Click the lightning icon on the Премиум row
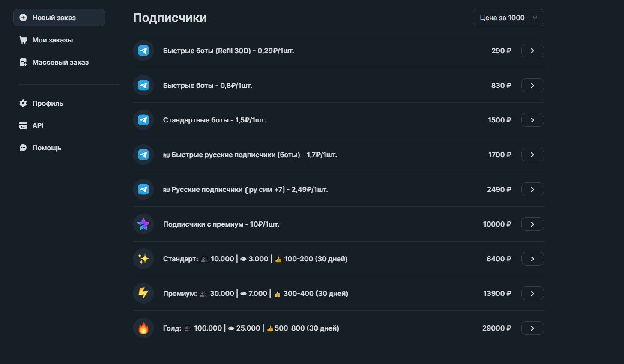 pyautogui.click(x=143, y=293)
